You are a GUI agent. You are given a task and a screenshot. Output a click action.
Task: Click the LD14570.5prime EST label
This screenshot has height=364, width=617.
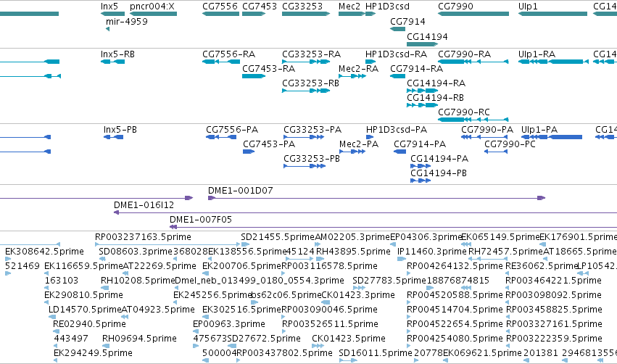(85, 310)
